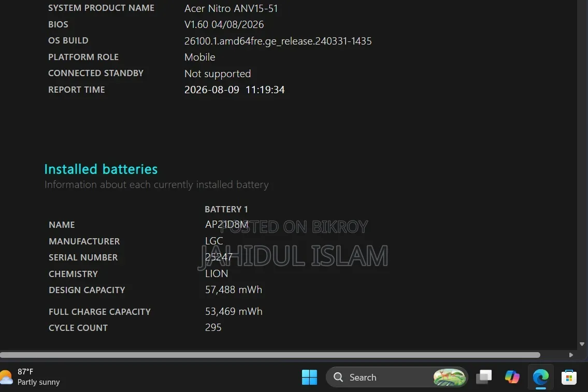The image size is (588, 392).
Task: Click the search highlight illustration
Action: pyautogui.click(x=449, y=377)
